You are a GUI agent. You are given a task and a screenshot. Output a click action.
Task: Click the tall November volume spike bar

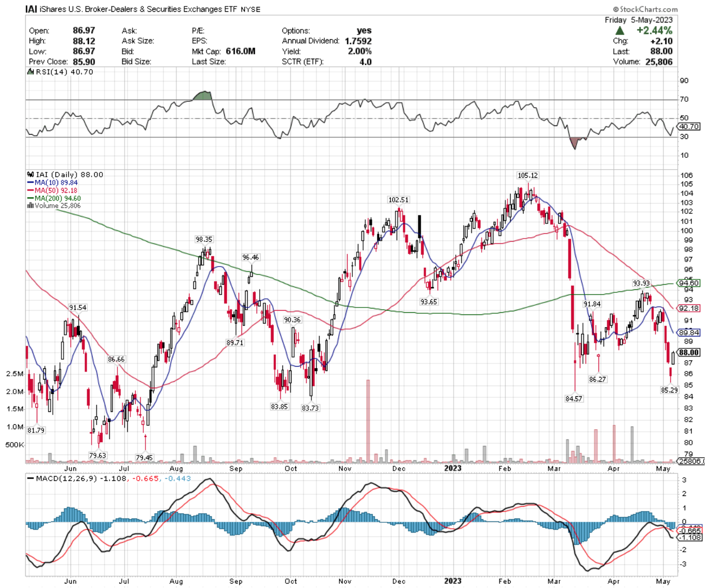(x=369, y=421)
